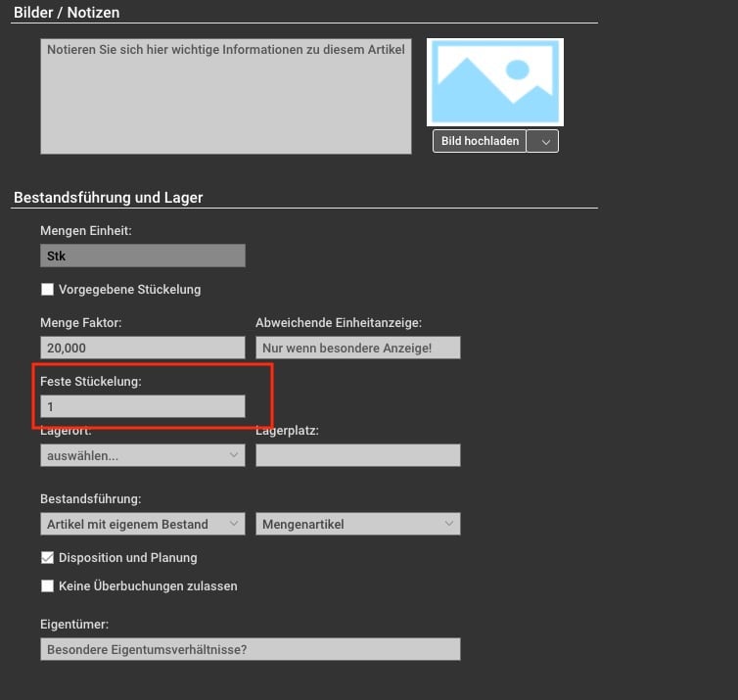The width and height of the screenshot is (738, 700).
Task: Tick Keine Überbuchungen zulassen
Action: tap(47, 586)
